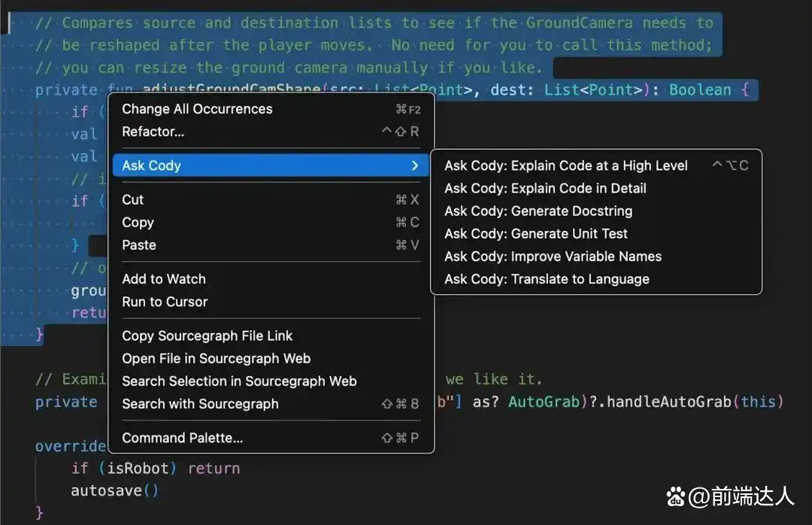Select Search with Sourcegraph
The height and width of the screenshot is (525, 812).
[200, 404]
